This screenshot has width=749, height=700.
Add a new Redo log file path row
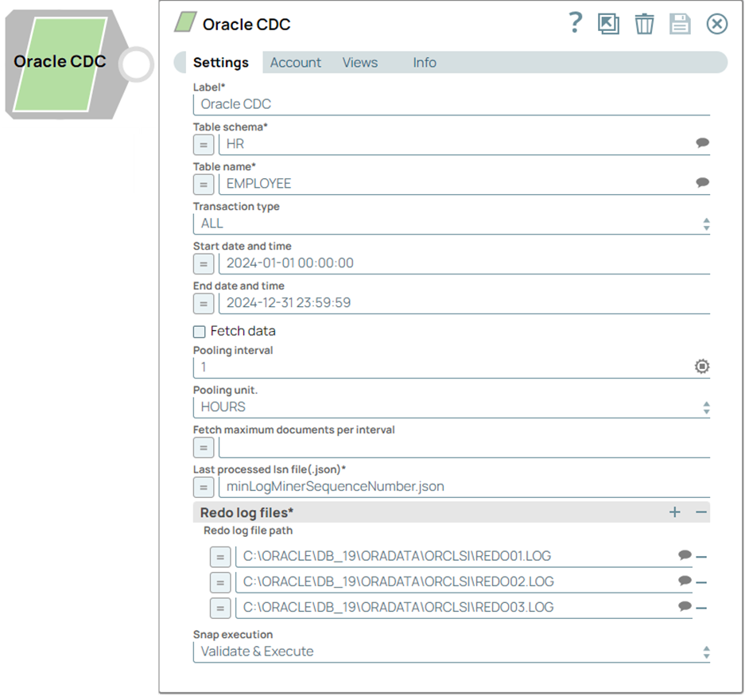point(674,512)
